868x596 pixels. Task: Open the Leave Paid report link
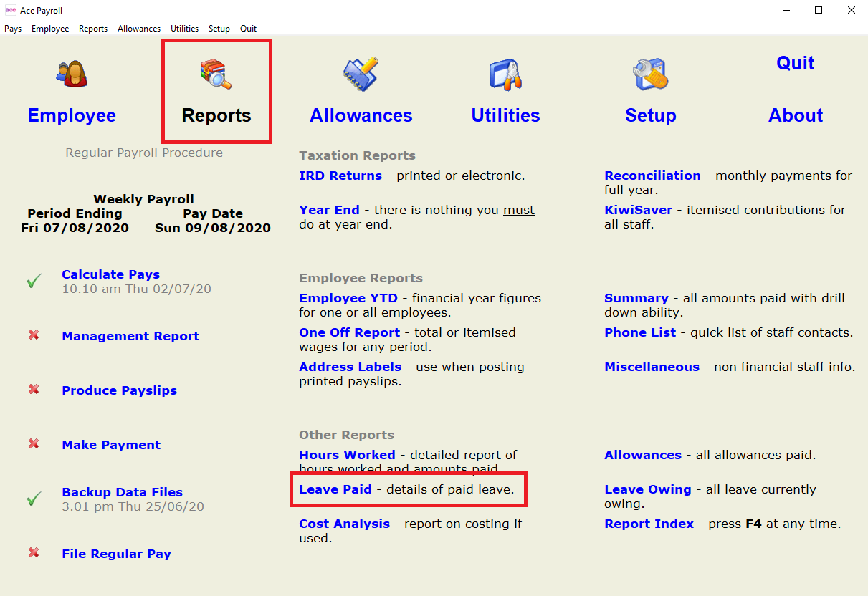point(335,489)
